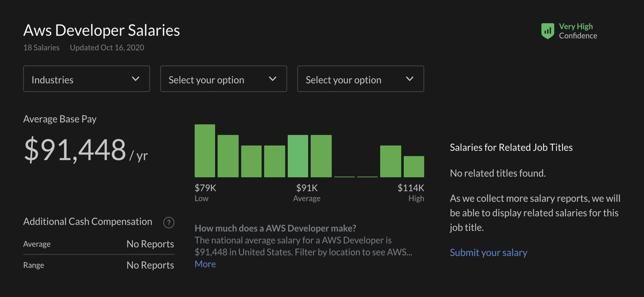The height and width of the screenshot is (297, 644).
Task: Click the Submit your salary link
Action: 488,252
